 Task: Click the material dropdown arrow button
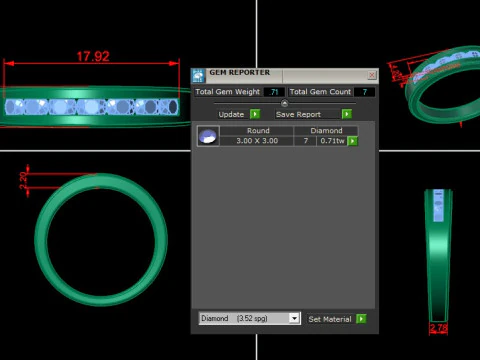pyautogui.click(x=294, y=318)
